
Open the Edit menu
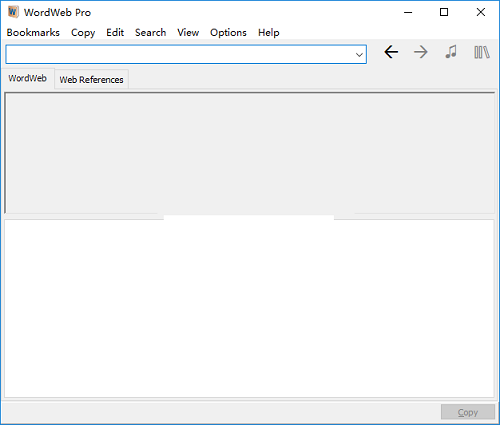pyautogui.click(x=115, y=33)
